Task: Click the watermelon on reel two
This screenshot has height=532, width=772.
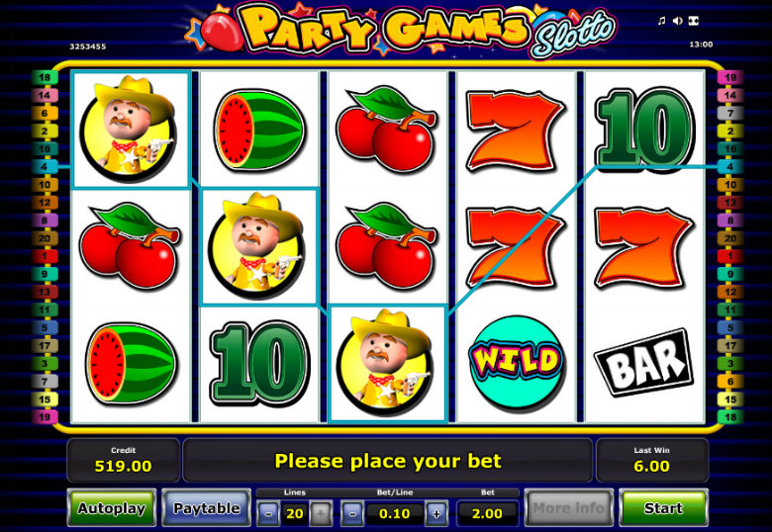Action: (259, 130)
